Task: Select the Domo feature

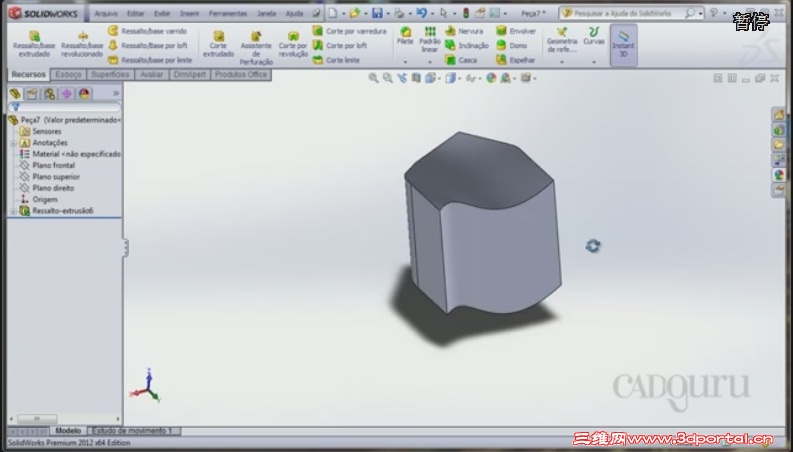Action: pyautogui.click(x=512, y=46)
